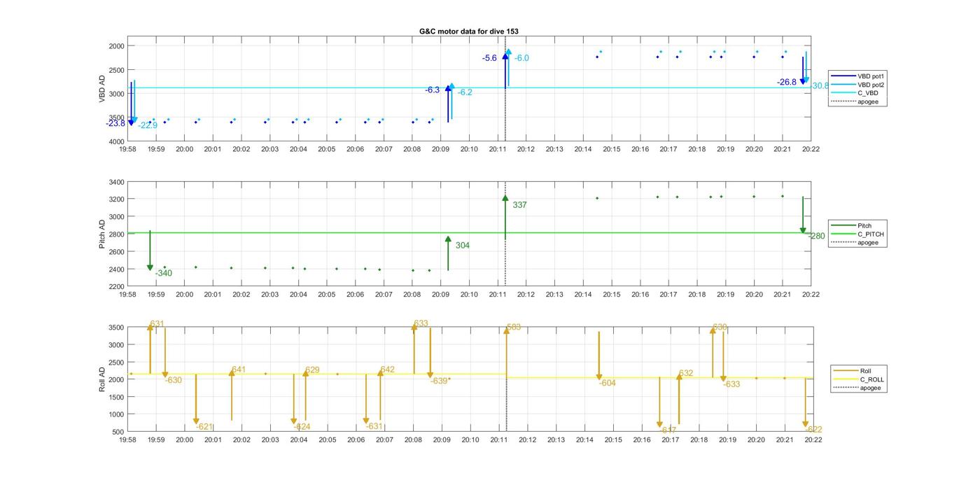Image resolution: width=980 pixels, height=485 pixels.
Task: Click the '337' pitch data label
Action: pyautogui.click(x=519, y=205)
